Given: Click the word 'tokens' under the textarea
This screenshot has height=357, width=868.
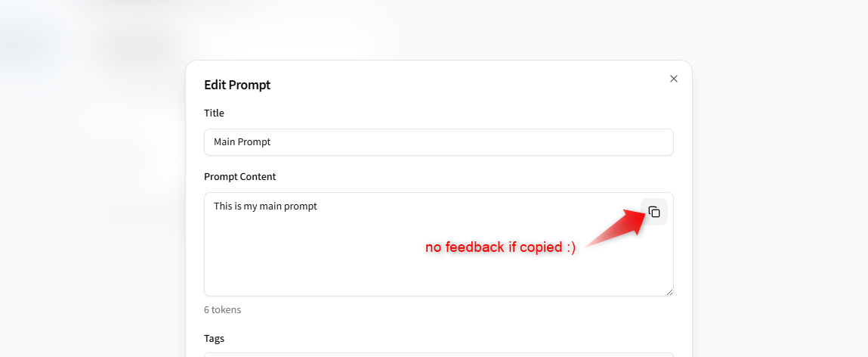Looking at the screenshot, I should coord(227,310).
